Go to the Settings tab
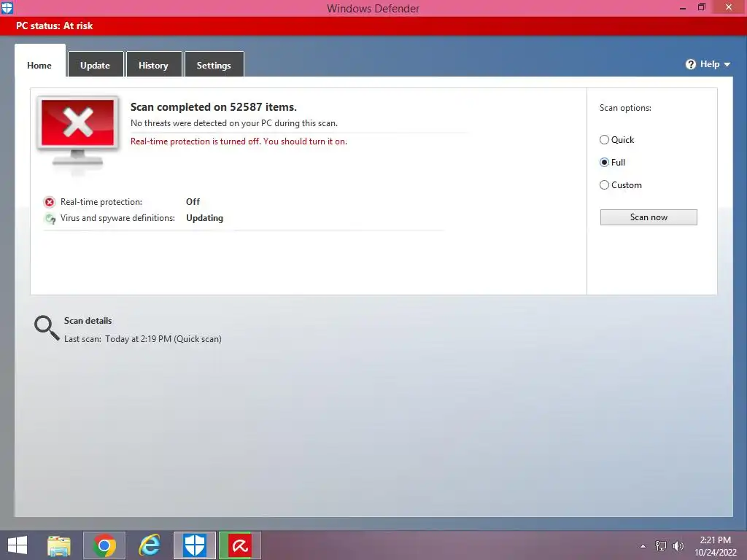This screenshot has height=560, width=747. click(x=214, y=64)
